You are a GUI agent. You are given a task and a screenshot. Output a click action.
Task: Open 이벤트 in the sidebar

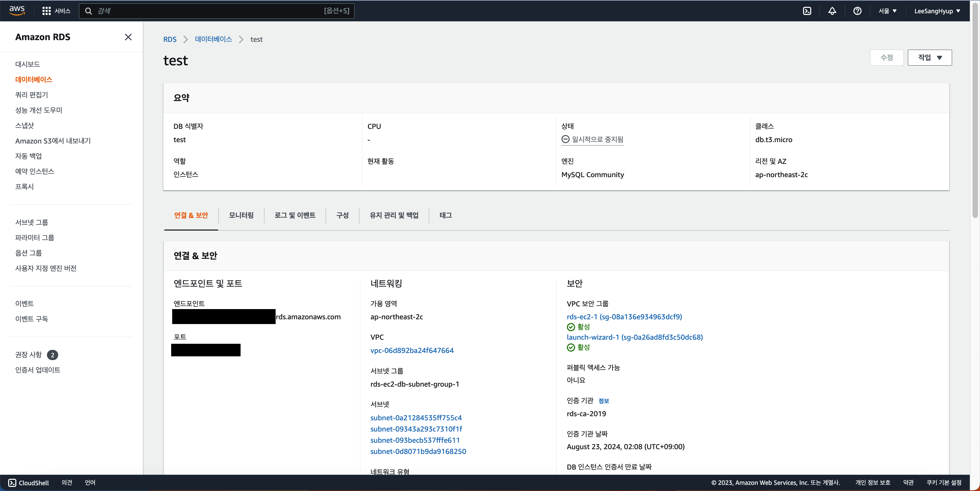pos(24,304)
